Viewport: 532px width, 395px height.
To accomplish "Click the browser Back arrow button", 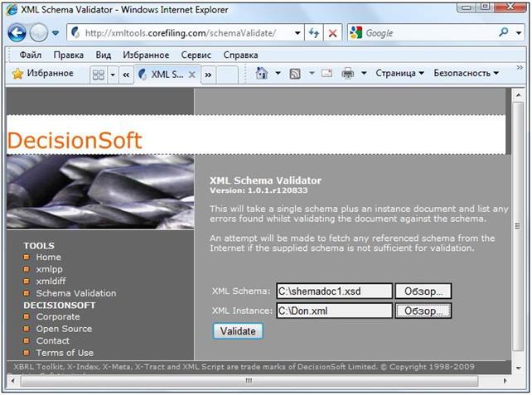I will [17, 33].
